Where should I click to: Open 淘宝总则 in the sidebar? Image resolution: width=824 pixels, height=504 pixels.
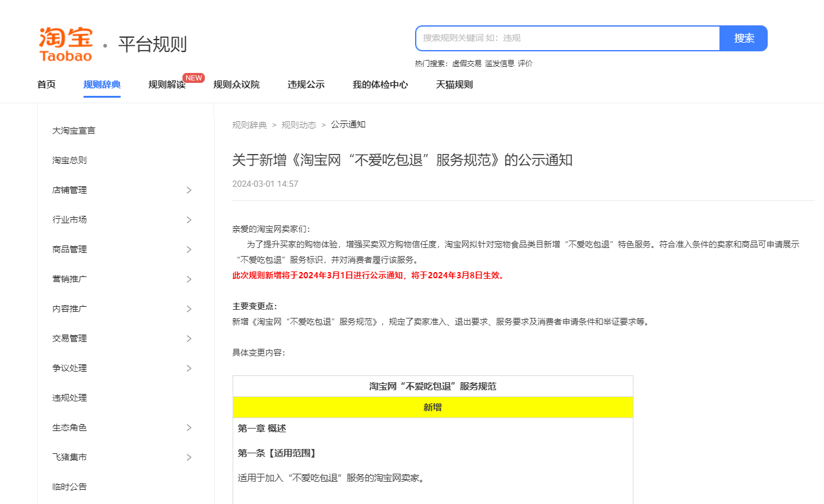pyautogui.click(x=69, y=160)
